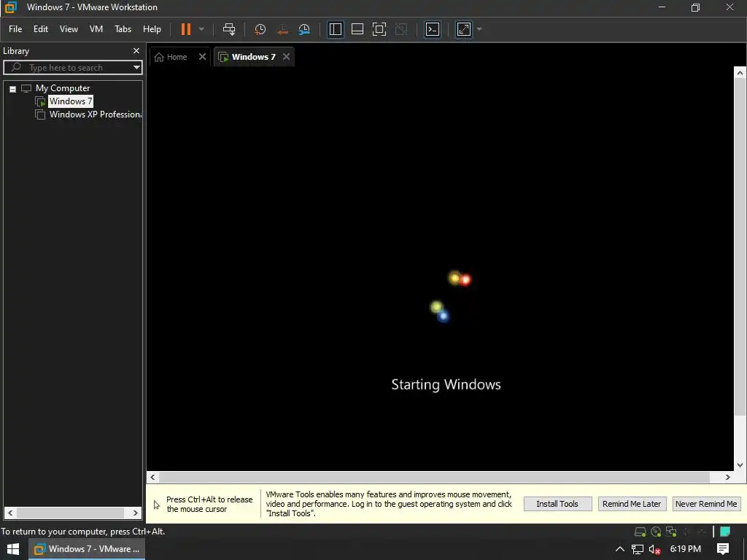Open the power options dropdown next to pause
This screenshot has width=747, height=560.
[201, 29]
